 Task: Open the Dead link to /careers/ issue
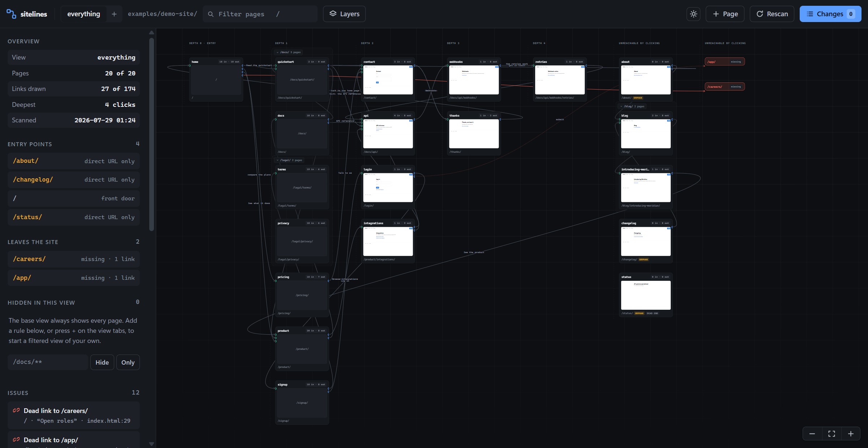[x=74, y=415]
